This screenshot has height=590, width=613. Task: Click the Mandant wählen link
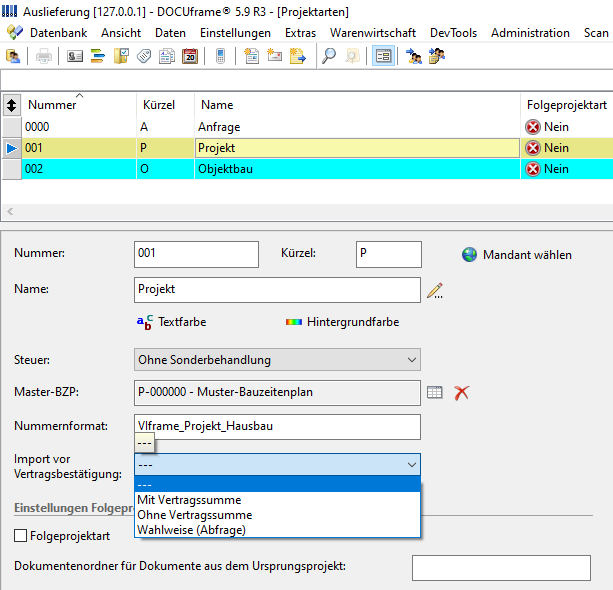pos(527,255)
